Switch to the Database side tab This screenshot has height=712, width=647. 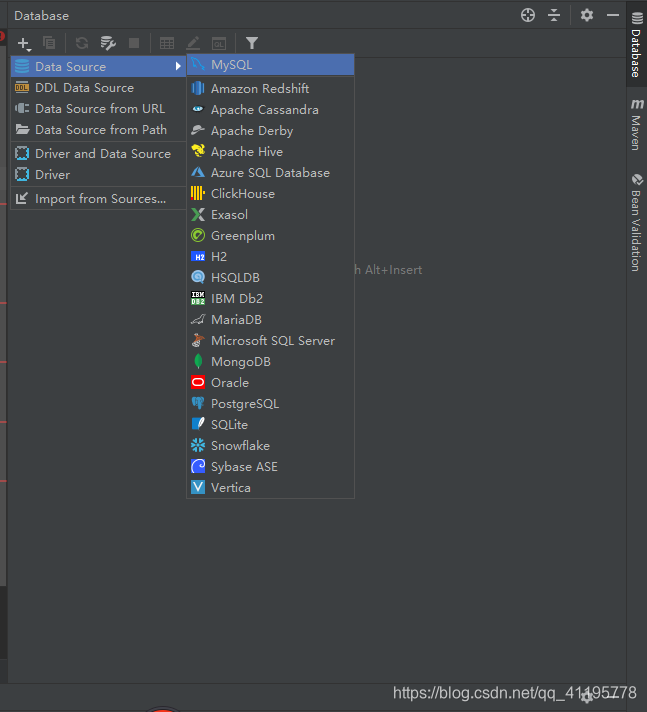[637, 44]
